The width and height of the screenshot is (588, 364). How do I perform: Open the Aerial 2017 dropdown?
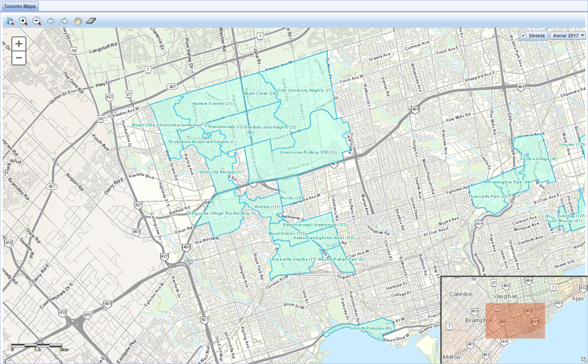click(x=568, y=36)
